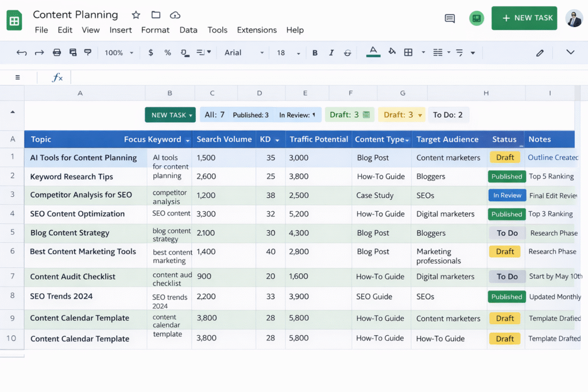Image resolution: width=588 pixels, height=392 pixels.
Task: Print the spreadsheet using the printer icon
Action: tap(57, 53)
